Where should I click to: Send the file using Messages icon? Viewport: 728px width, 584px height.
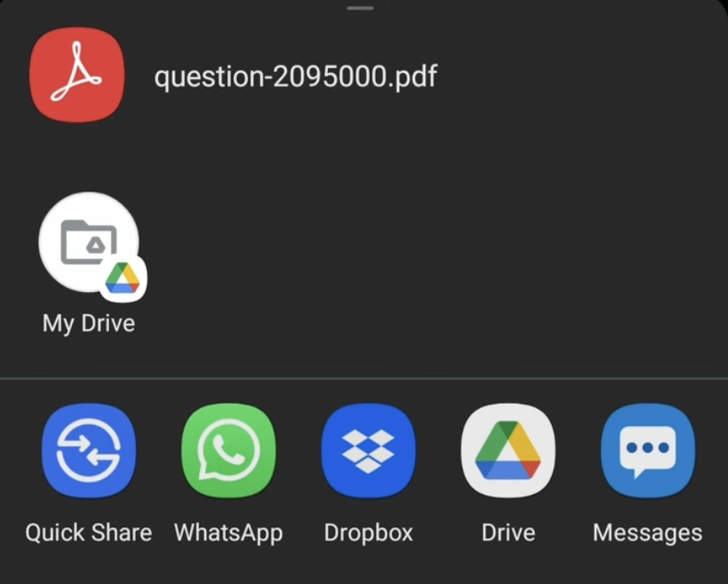click(x=648, y=451)
